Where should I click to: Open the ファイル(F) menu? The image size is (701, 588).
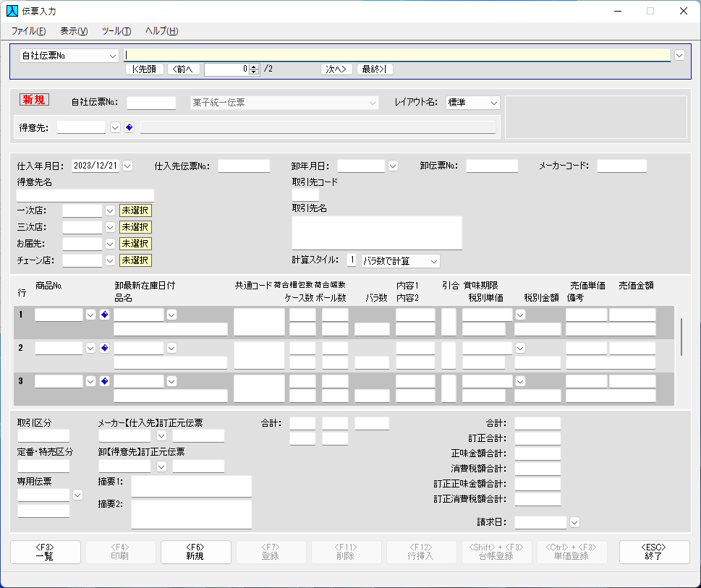29,31
